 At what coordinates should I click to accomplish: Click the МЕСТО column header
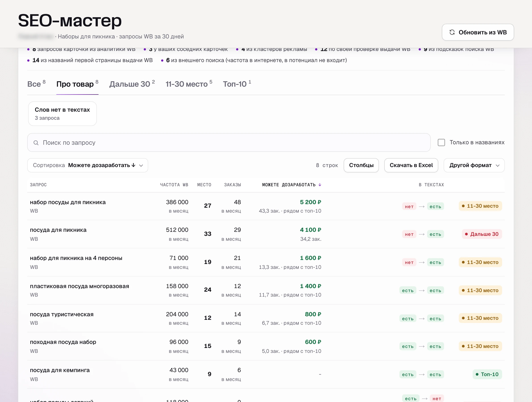coord(204,185)
